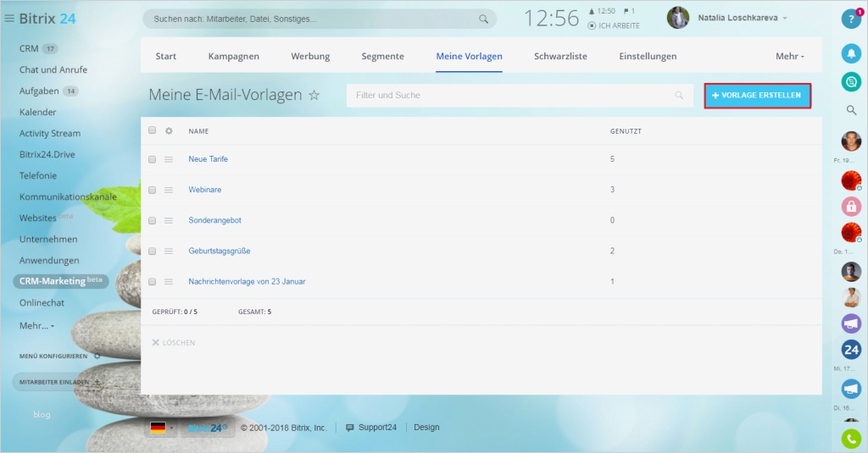Click the search magnifier in the top search bar
868x453 pixels.
click(483, 19)
